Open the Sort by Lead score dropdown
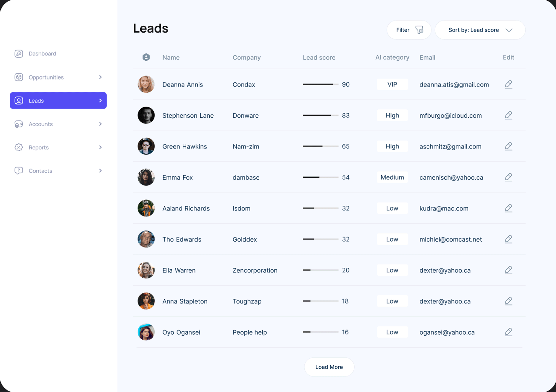Screen dimensions: 556x392 click(x=480, y=30)
